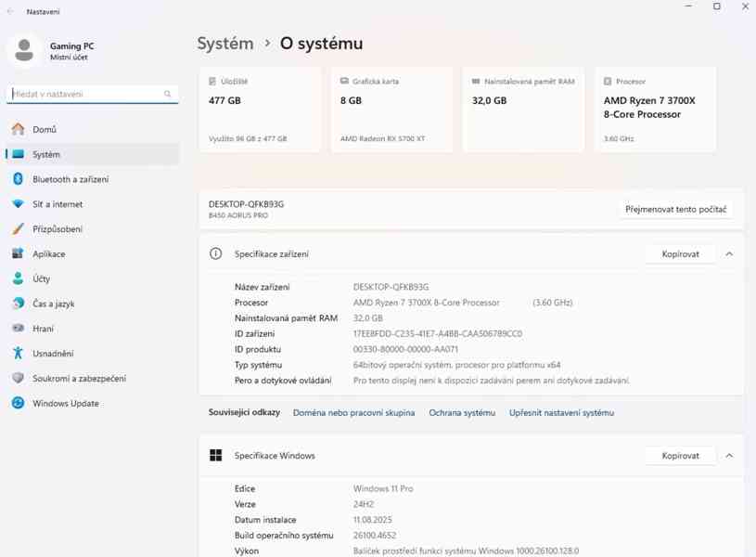Focus the Hledat v nastavení search field
Image resolution: width=756 pixels, height=557 pixels.
[x=93, y=94]
